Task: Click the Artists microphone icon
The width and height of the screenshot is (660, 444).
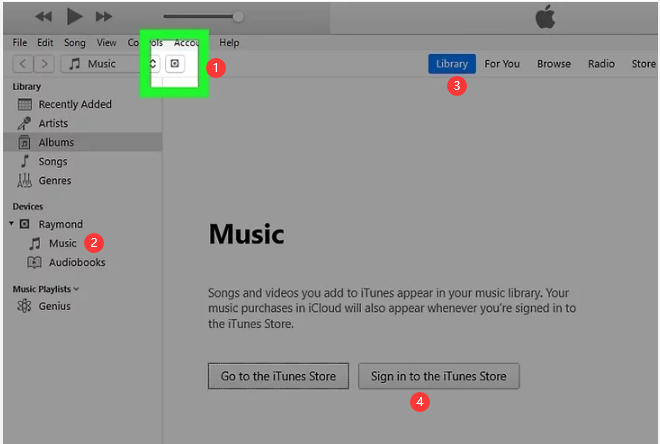Action: coord(24,123)
